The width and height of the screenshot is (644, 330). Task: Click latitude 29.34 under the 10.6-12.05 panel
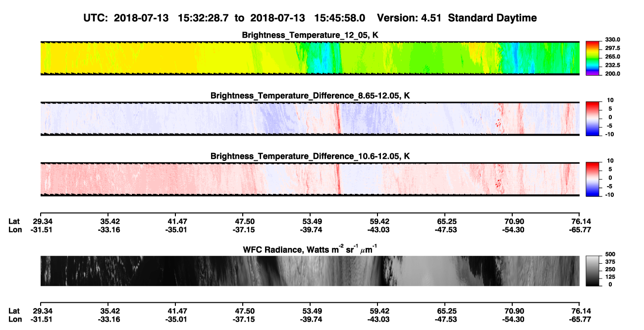click(43, 221)
